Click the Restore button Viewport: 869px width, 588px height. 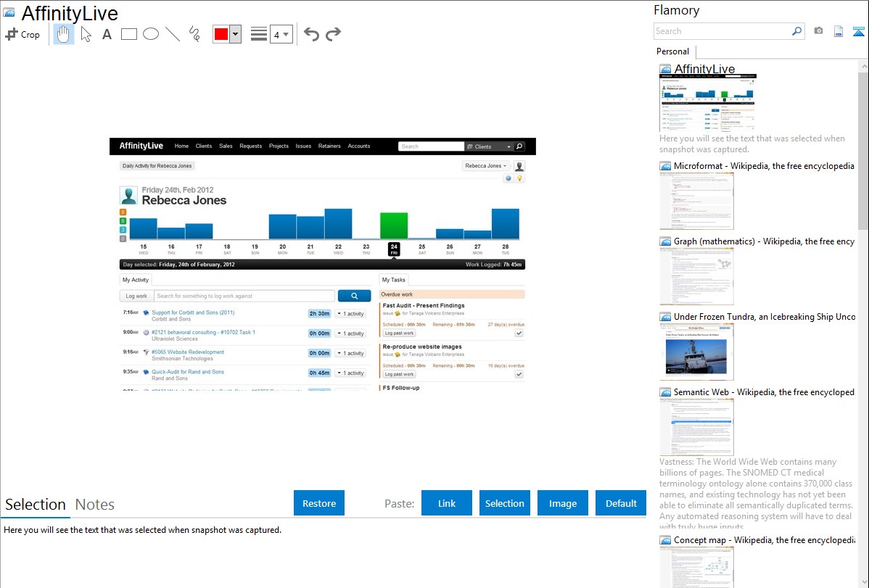coord(319,503)
